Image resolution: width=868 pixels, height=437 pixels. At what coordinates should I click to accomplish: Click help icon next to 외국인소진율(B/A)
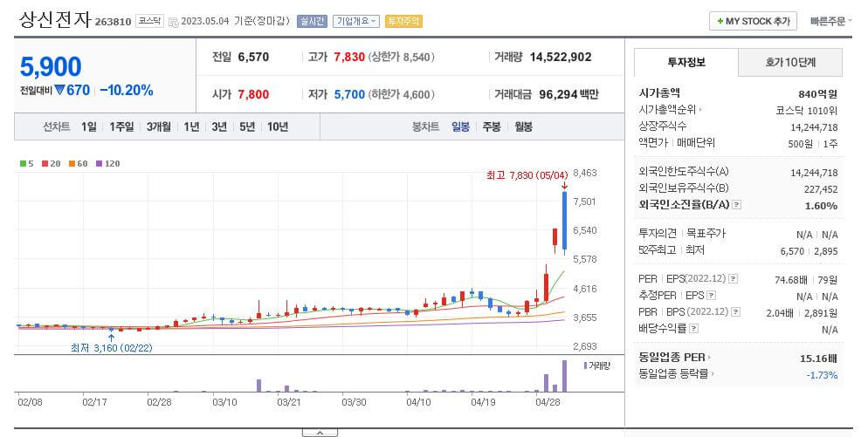coord(736,205)
